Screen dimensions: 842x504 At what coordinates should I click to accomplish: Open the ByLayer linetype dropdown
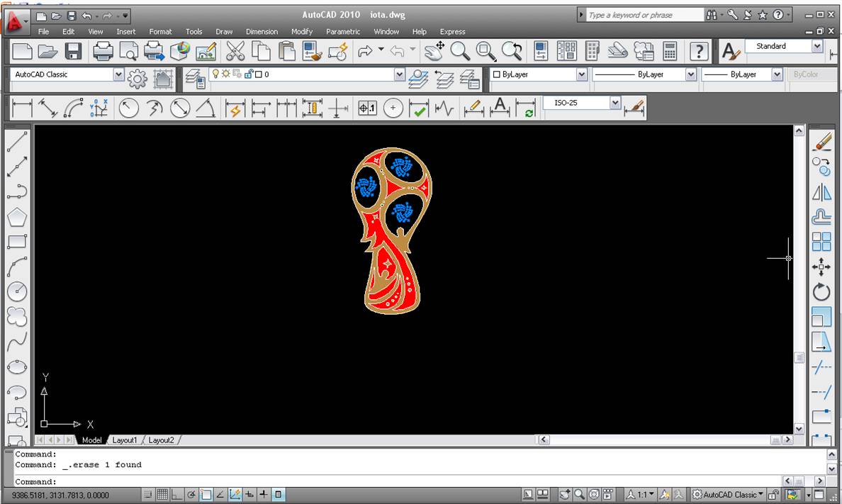click(x=691, y=74)
